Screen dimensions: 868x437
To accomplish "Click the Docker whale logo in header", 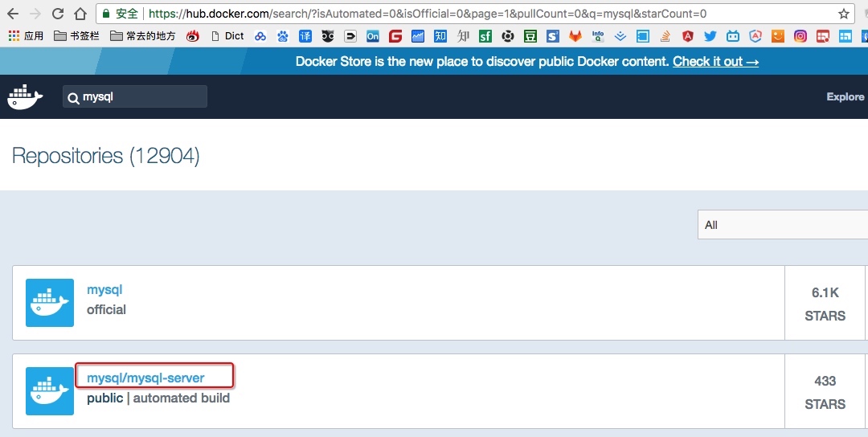I will click(25, 97).
